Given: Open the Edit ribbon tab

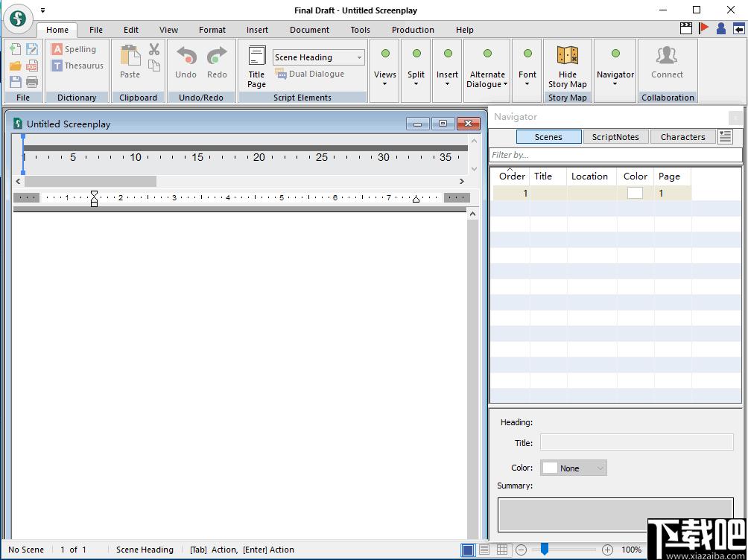Looking at the screenshot, I should [130, 30].
